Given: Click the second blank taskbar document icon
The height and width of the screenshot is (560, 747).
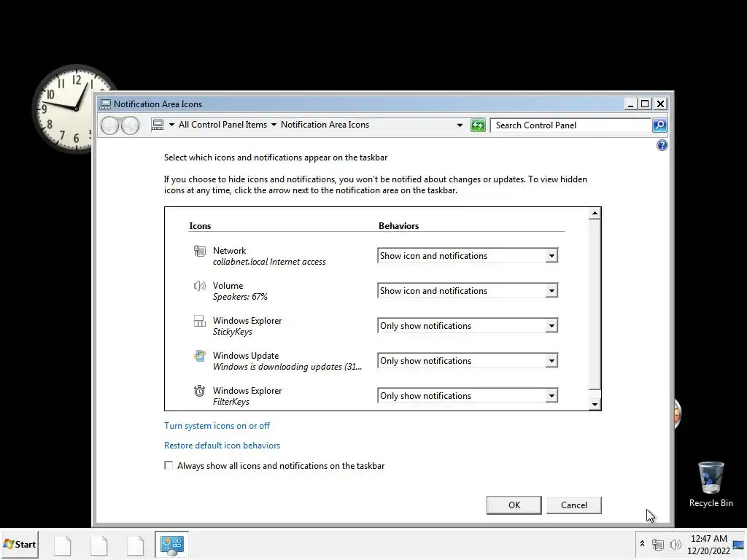Looking at the screenshot, I should coord(98,545).
